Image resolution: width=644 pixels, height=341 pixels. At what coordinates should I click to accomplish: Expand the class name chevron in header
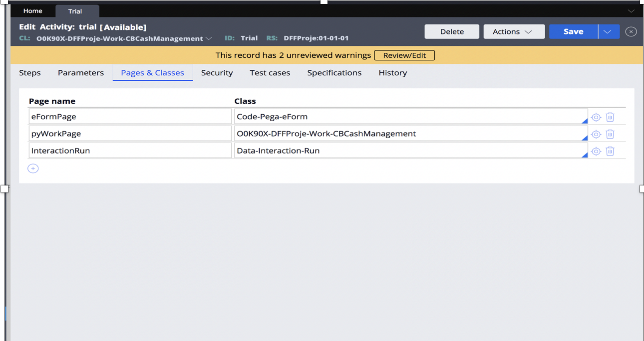coord(209,38)
